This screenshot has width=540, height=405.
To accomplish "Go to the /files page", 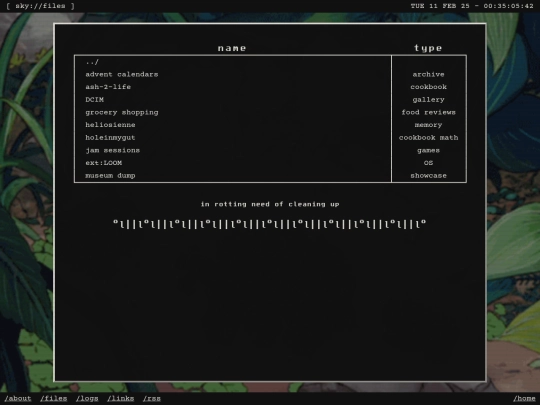I will pyautogui.click(x=53, y=398).
